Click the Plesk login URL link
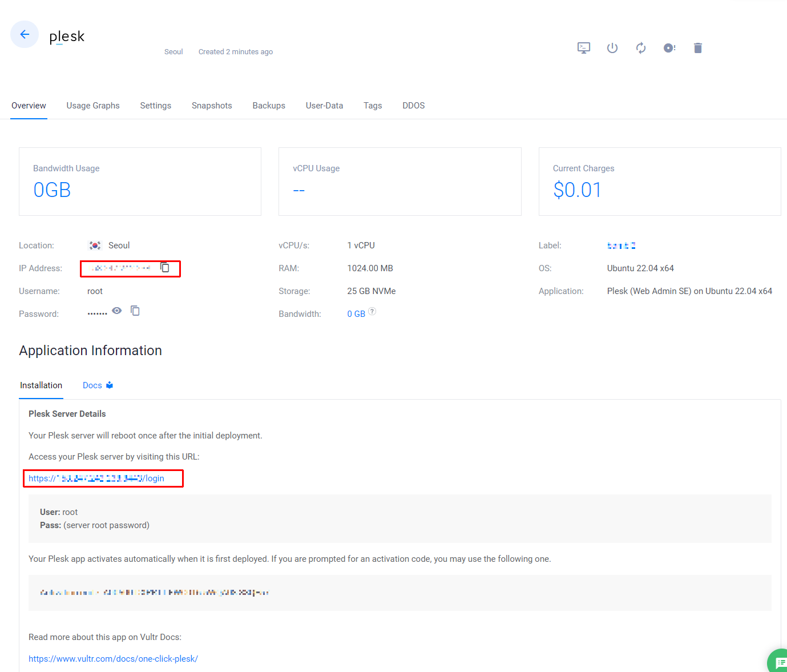The width and height of the screenshot is (787, 672). [x=96, y=478]
